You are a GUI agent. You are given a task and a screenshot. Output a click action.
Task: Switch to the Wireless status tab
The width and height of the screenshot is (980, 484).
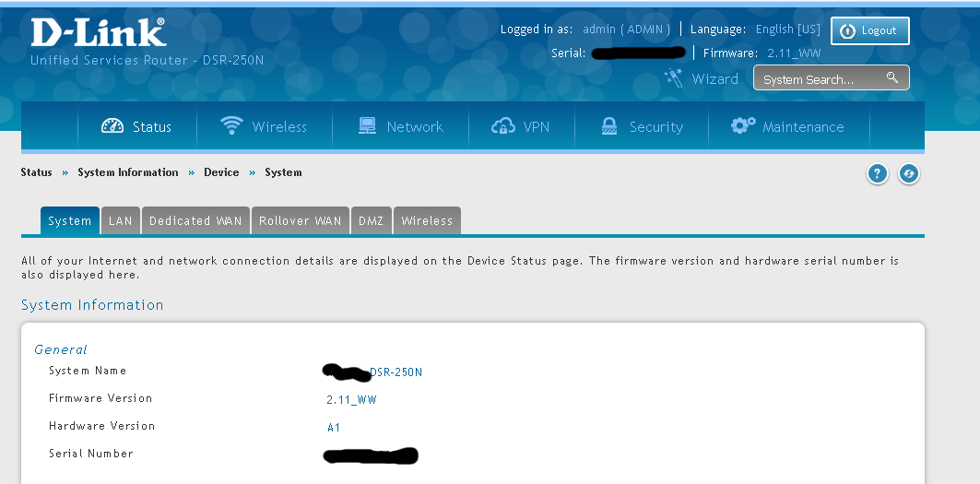coord(427,220)
